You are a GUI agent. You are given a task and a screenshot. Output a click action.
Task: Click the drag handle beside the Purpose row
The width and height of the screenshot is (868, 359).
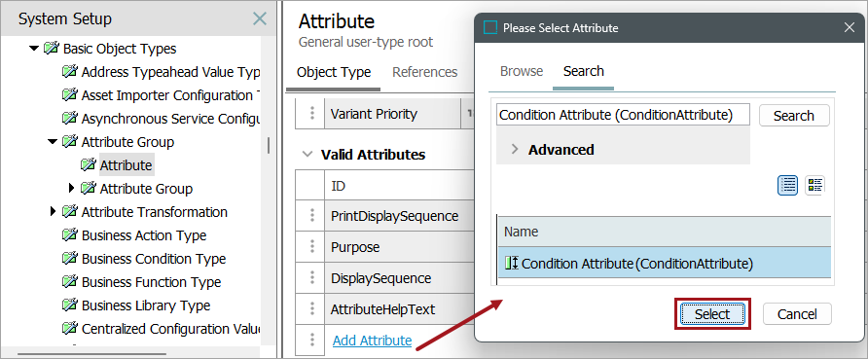[312, 247]
